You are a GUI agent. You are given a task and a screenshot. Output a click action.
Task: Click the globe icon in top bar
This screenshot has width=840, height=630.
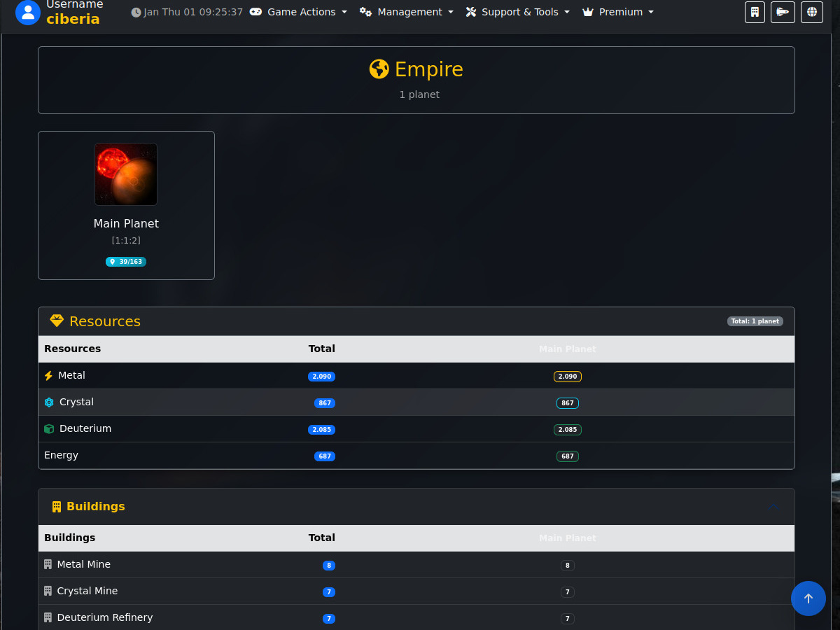811,12
